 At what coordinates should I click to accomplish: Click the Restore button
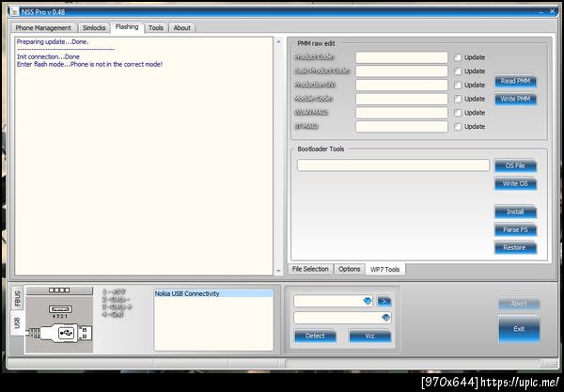[x=515, y=248]
